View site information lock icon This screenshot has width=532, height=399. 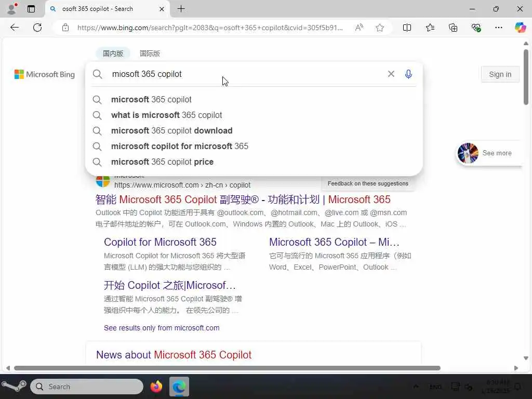65,28
